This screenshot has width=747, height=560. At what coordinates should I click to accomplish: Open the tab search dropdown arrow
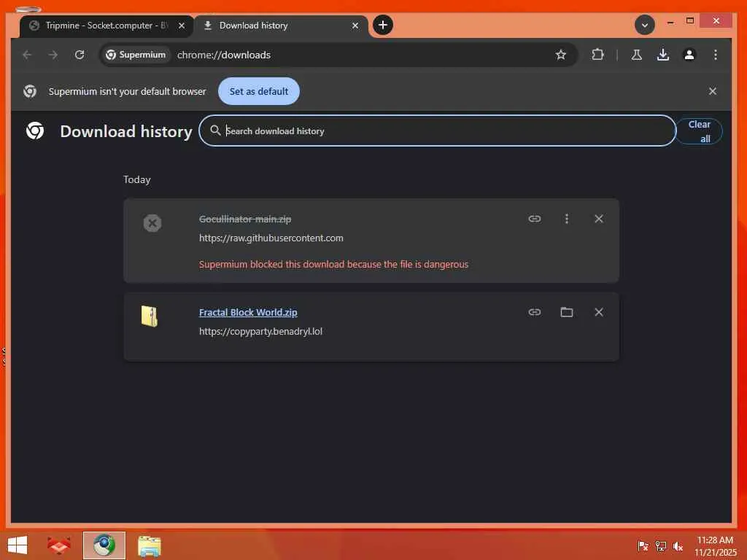click(x=645, y=25)
